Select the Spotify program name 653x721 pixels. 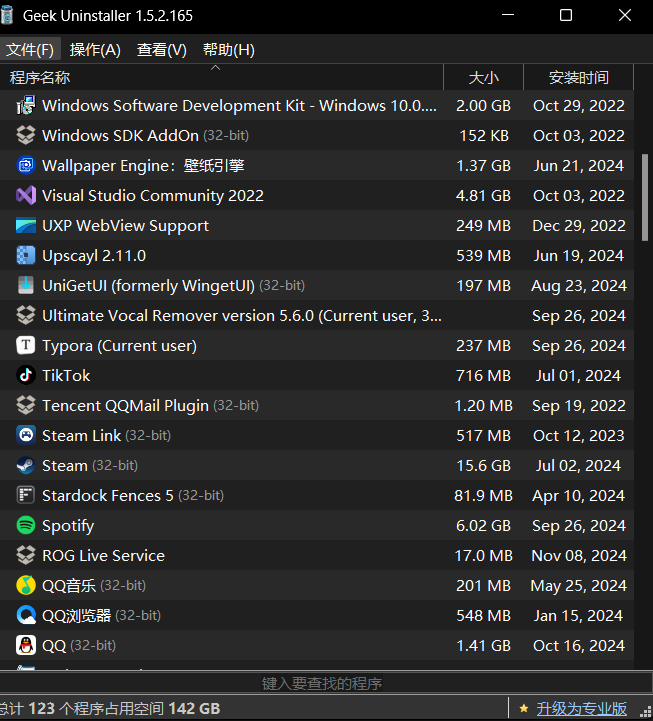[x=68, y=525]
